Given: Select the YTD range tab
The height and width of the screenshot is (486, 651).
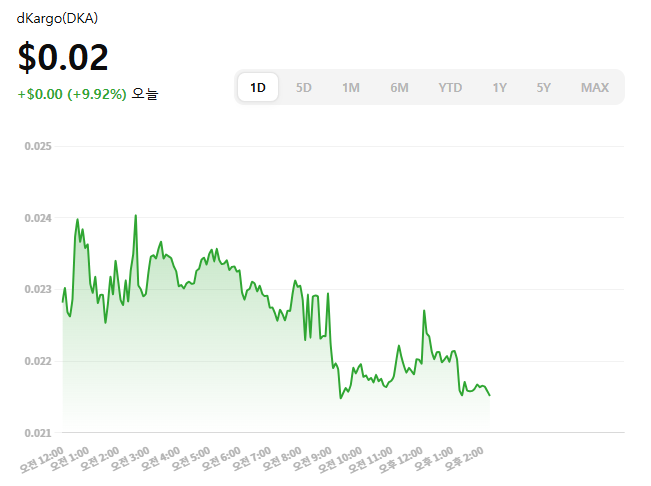Looking at the screenshot, I should pyautogui.click(x=450, y=88).
